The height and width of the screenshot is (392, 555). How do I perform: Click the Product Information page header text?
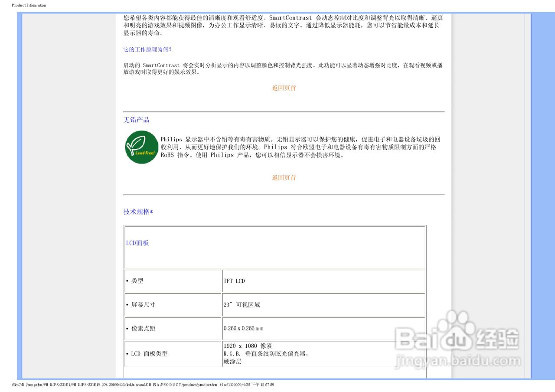[29, 5]
